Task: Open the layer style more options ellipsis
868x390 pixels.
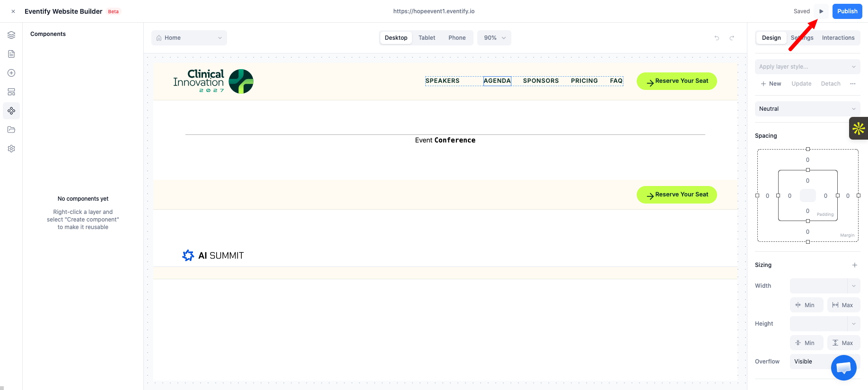Action: (x=853, y=84)
